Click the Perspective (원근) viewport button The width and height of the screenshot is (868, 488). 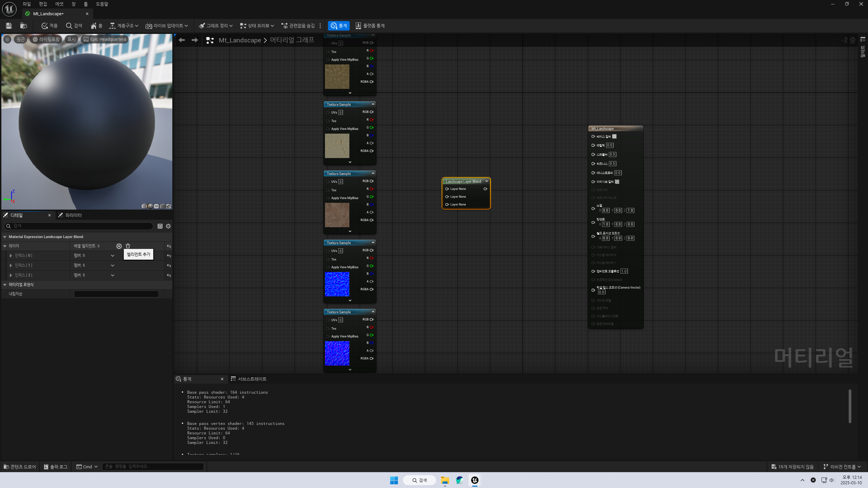pyautogui.click(x=20, y=39)
